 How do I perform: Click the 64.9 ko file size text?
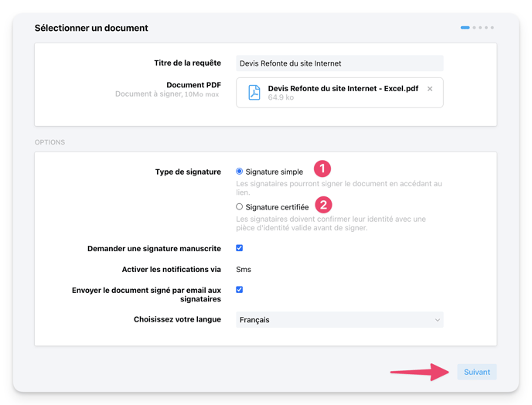pyautogui.click(x=281, y=97)
